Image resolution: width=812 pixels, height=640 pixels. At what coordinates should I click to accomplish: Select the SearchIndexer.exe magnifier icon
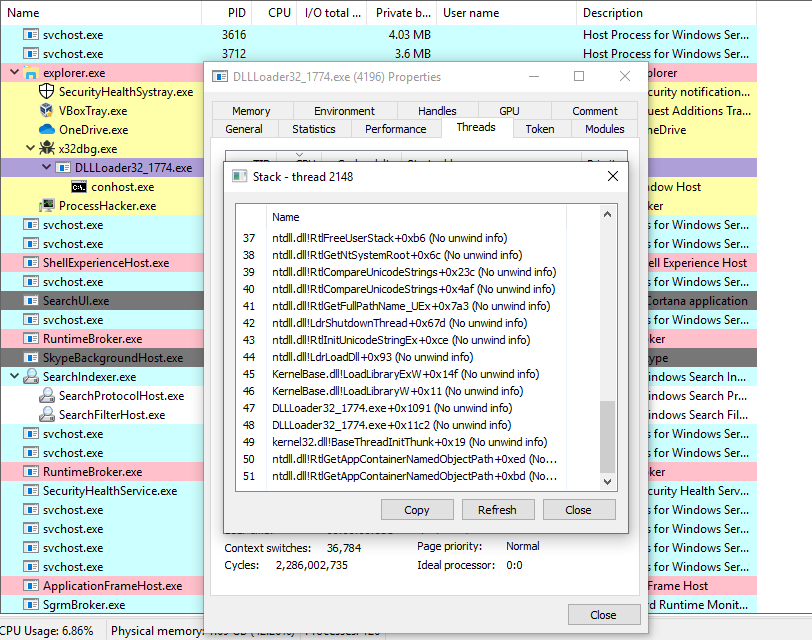31,377
